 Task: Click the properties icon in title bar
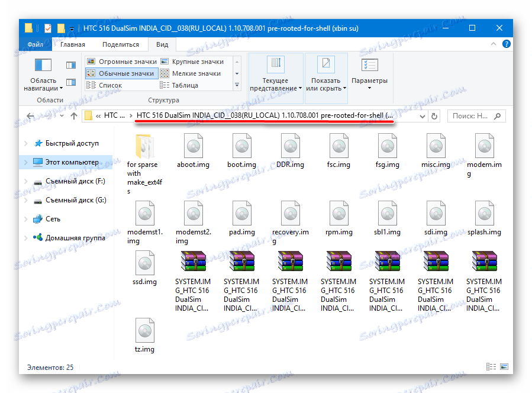48,28
